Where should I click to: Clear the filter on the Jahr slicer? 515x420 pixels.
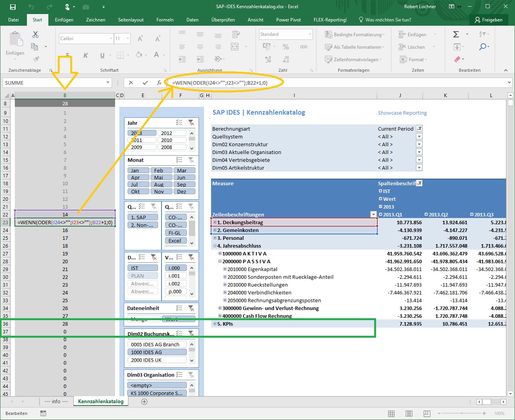click(x=192, y=123)
